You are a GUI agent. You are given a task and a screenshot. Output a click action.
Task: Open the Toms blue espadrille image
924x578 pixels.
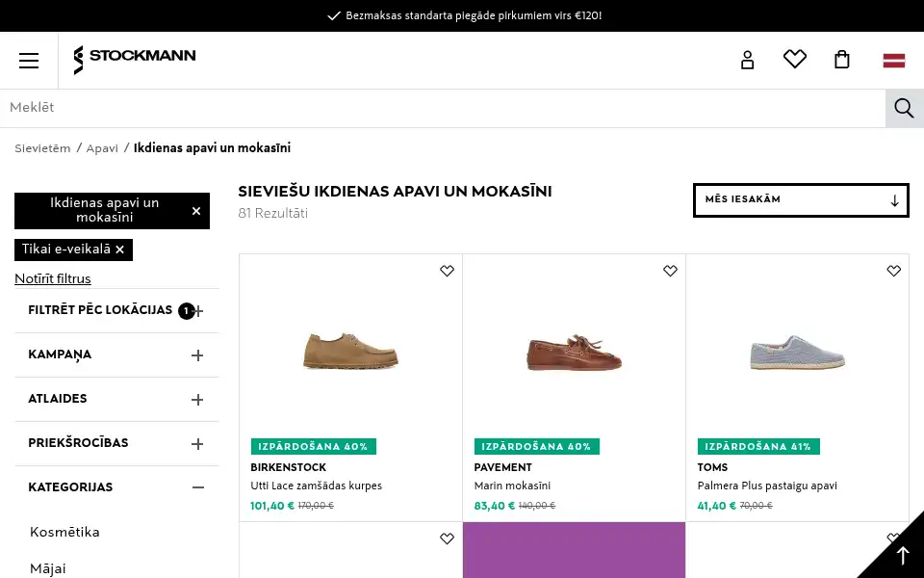[x=797, y=353]
